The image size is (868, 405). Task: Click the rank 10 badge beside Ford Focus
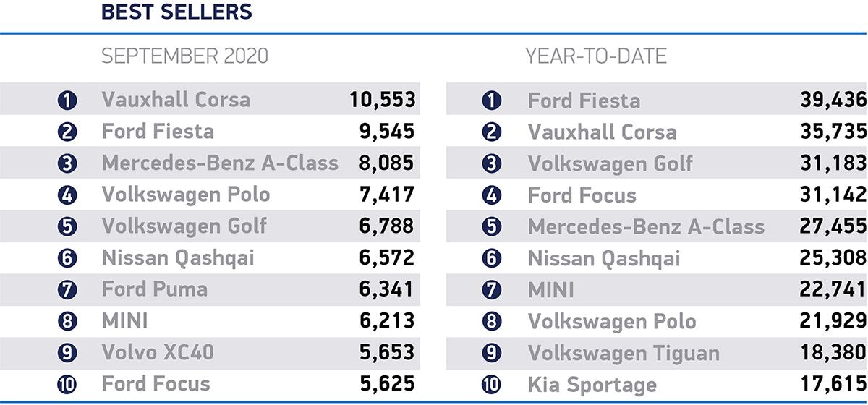click(67, 385)
